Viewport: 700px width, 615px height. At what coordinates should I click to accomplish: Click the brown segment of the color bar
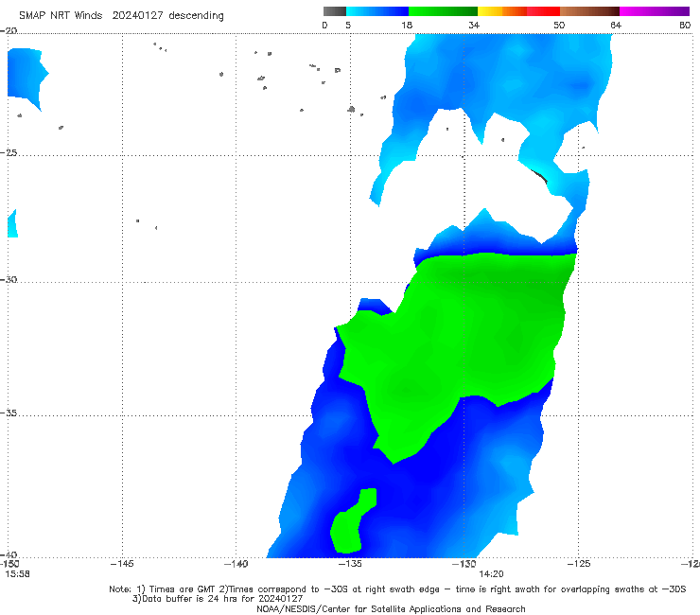pos(589,11)
